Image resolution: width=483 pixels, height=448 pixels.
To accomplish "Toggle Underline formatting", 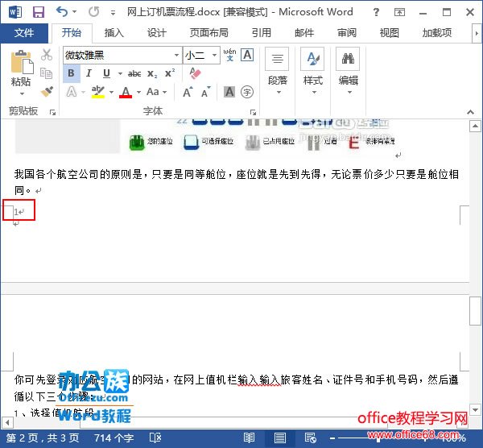I will (x=106, y=73).
